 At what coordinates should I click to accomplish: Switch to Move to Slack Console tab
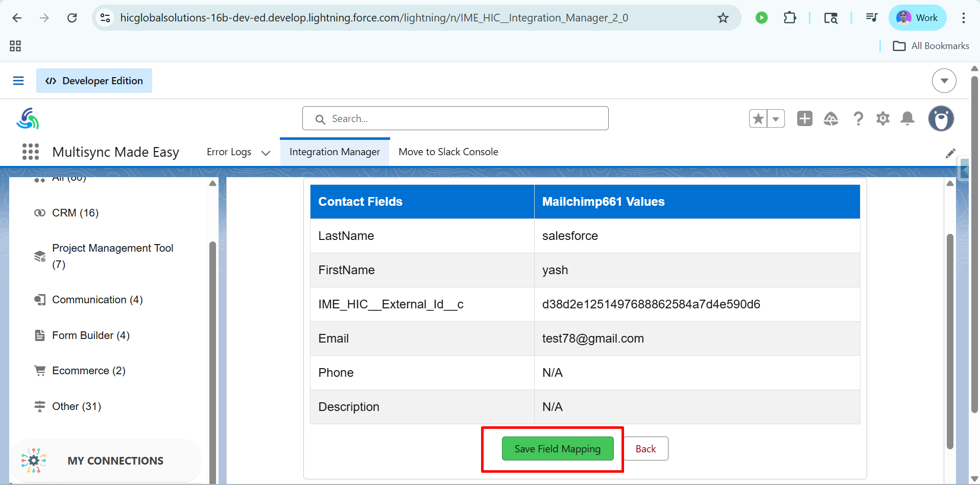(448, 152)
